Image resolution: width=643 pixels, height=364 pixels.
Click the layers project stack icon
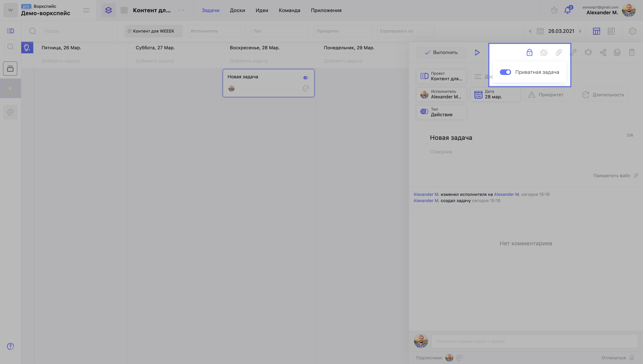click(108, 10)
